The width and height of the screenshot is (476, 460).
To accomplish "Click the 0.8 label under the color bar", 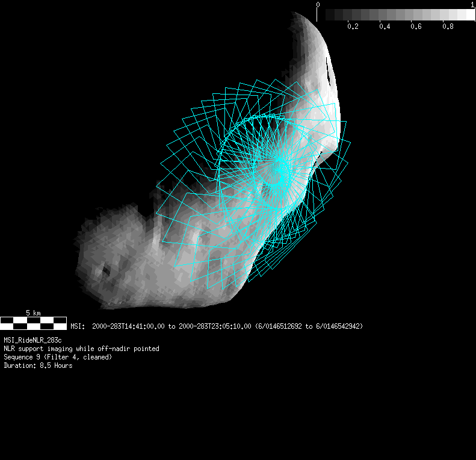I will click(x=448, y=26).
